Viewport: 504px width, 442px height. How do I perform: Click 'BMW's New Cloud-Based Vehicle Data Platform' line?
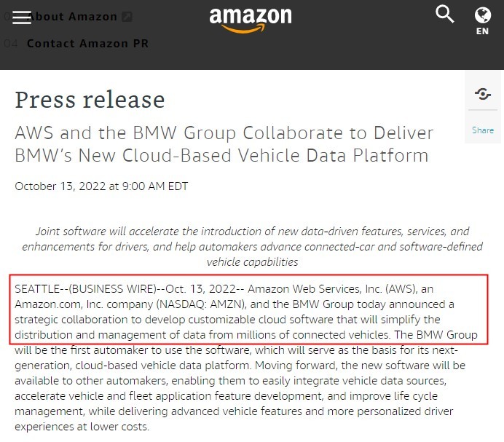point(222,156)
